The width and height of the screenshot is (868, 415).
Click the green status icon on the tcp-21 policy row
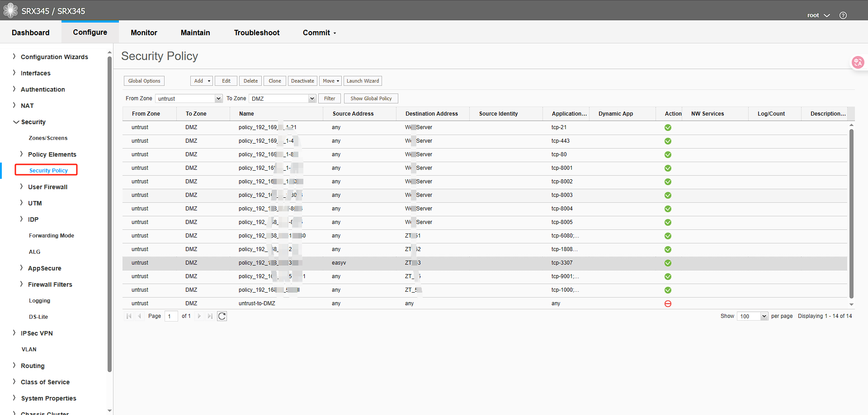pos(668,127)
